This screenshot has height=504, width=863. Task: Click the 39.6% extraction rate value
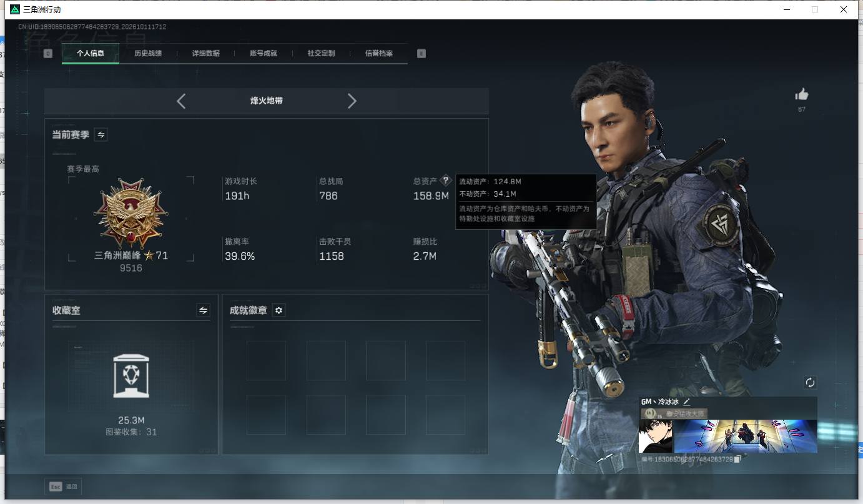click(x=240, y=256)
